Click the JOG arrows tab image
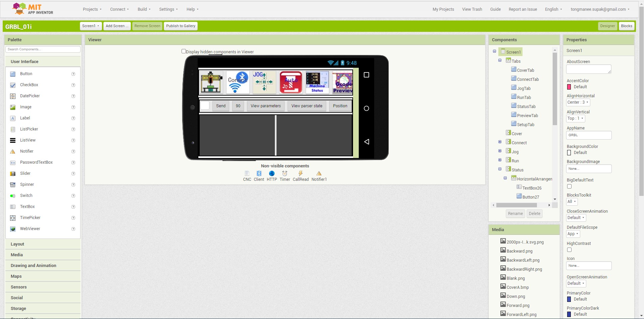 264,82
